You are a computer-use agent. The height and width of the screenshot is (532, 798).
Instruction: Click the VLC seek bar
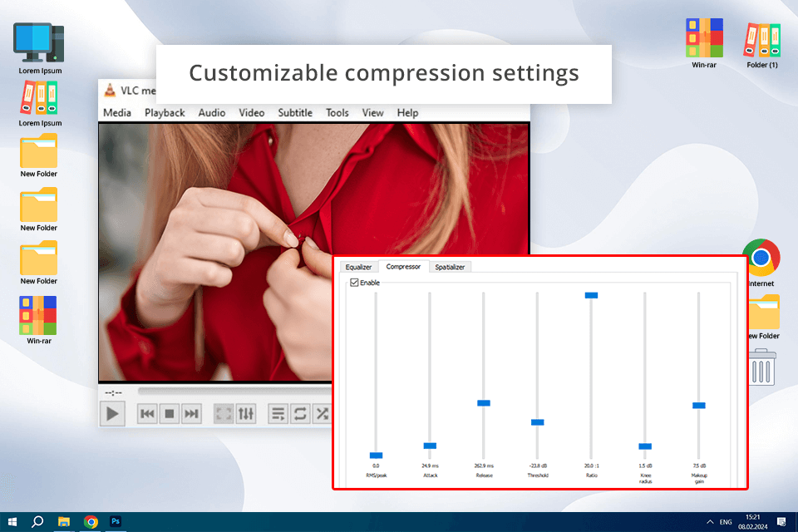pyautogui.click(x=234, y=391)
